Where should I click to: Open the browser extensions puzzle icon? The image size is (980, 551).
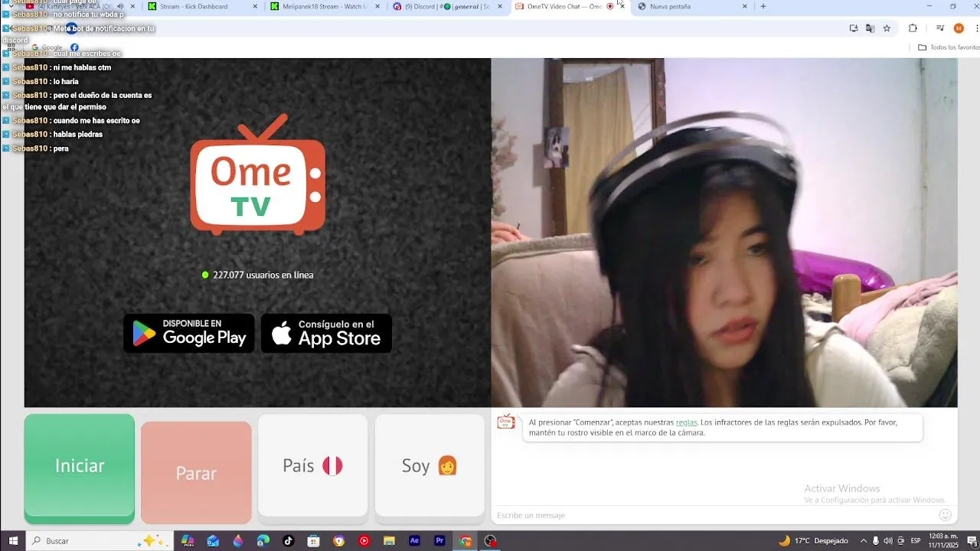(913, 28)
